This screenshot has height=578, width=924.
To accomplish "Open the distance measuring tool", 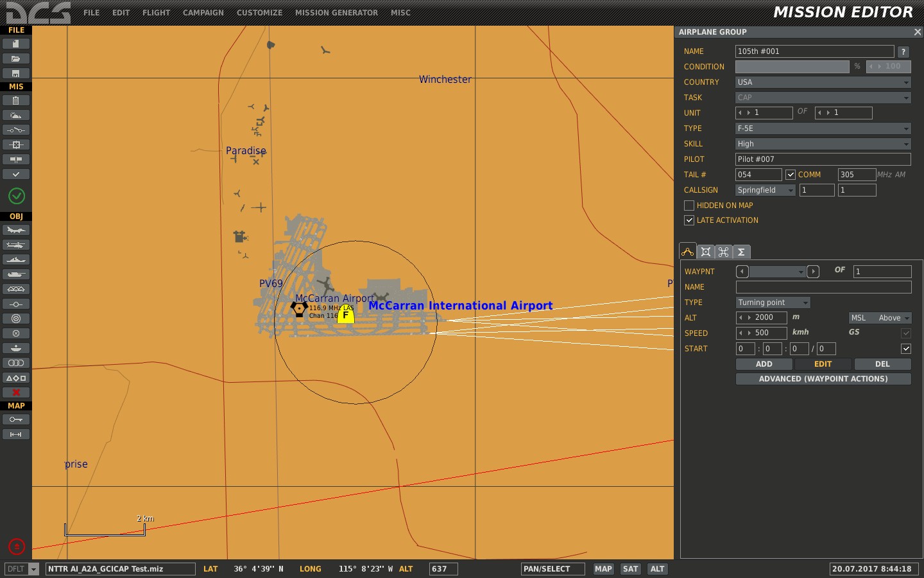I will 15,433.
